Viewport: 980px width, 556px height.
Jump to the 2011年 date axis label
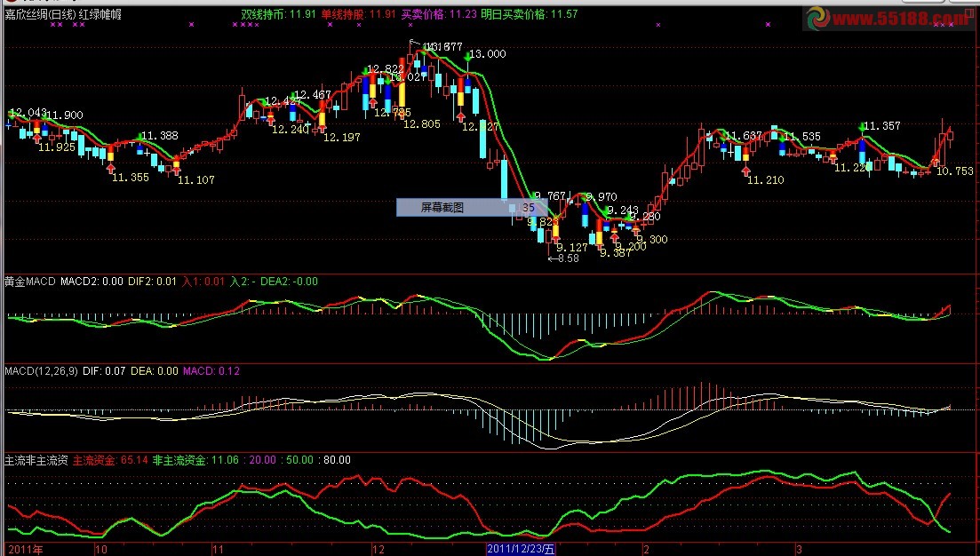tap(27, 550)
